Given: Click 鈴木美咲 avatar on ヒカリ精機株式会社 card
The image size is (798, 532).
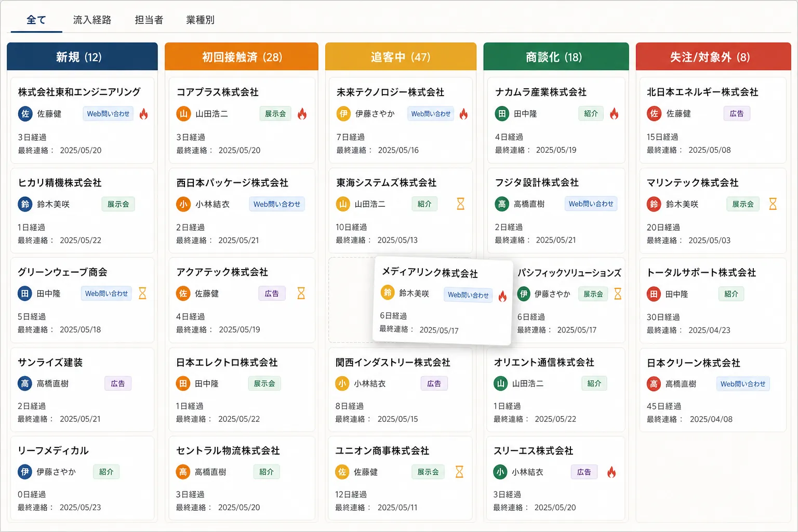Looking at the screenshot, I should pos(25,204).
